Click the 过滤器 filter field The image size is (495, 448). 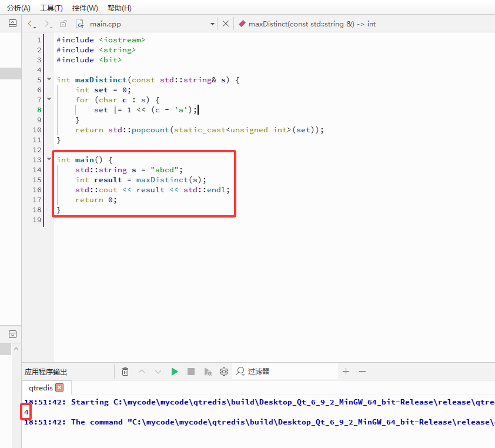[x=286, y=372]
